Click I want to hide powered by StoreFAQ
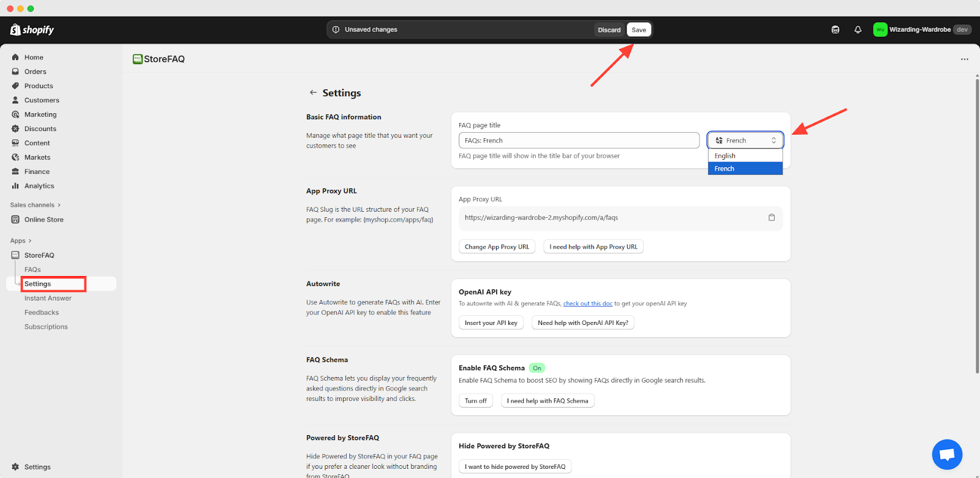The image size is (980, 478). coord(515,466)
